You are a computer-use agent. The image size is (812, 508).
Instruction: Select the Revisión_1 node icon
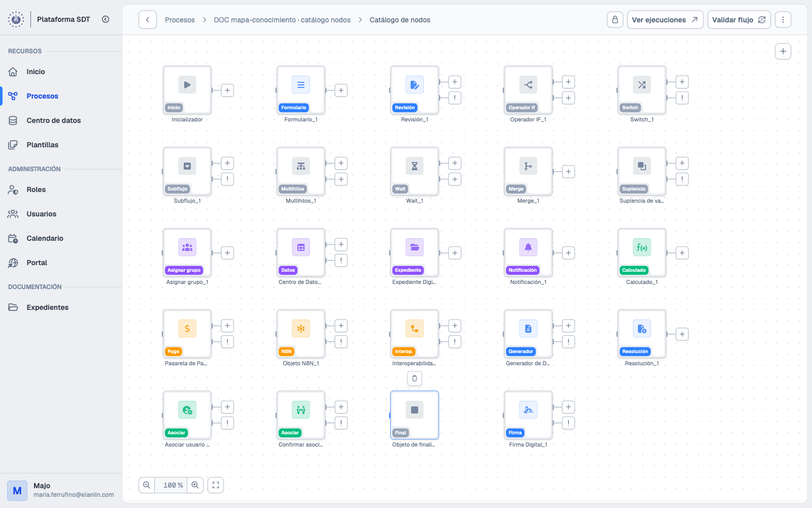(x=415, y=85)
